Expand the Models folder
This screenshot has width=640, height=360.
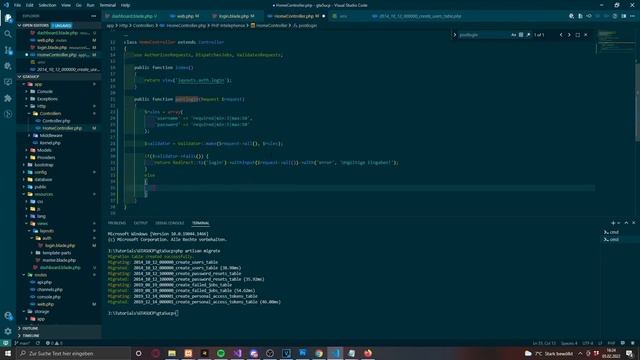coord(44,150)
